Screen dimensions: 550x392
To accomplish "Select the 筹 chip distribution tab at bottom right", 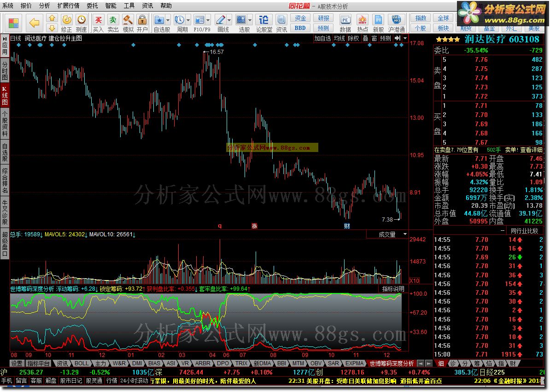I will (x=476, y=363).
